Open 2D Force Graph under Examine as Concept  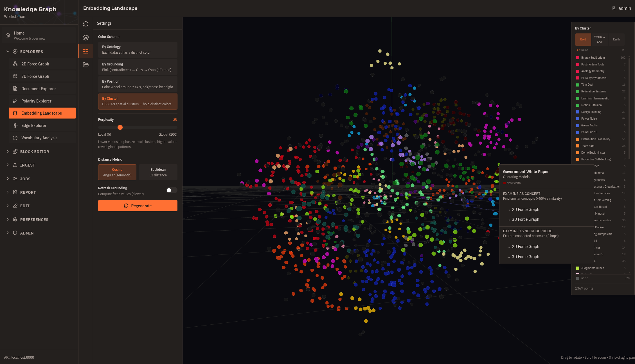click(525, 210)
